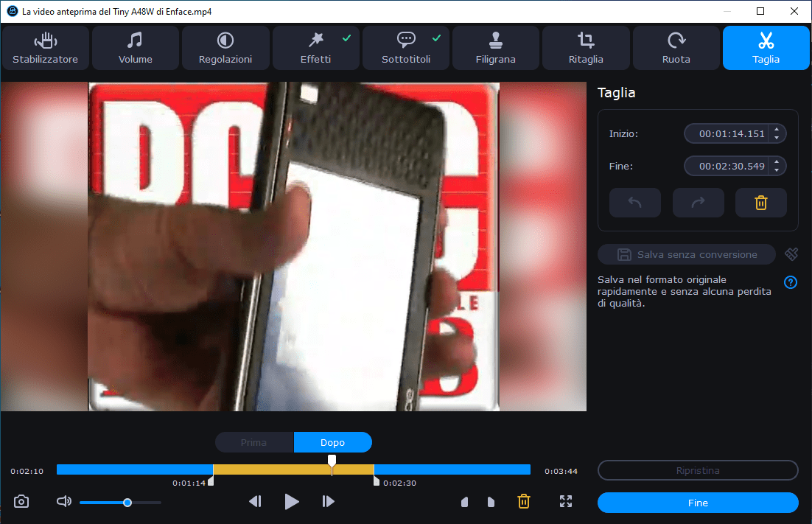Switch the preview to Dopo

332,442
